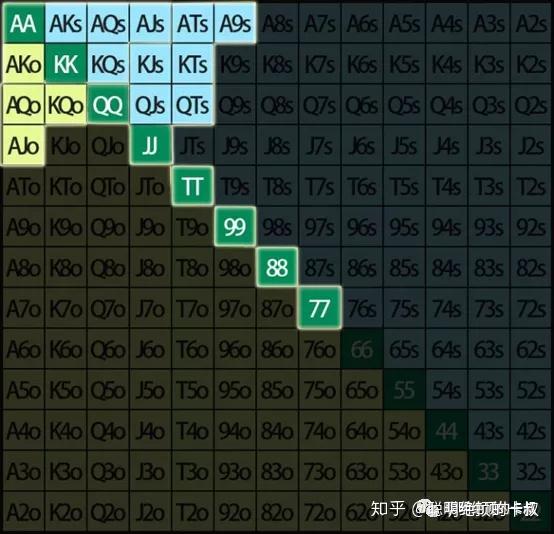Select the 32s cell
Image resolution: width=554 pixels, height=534 pixels.
point(531,471)
